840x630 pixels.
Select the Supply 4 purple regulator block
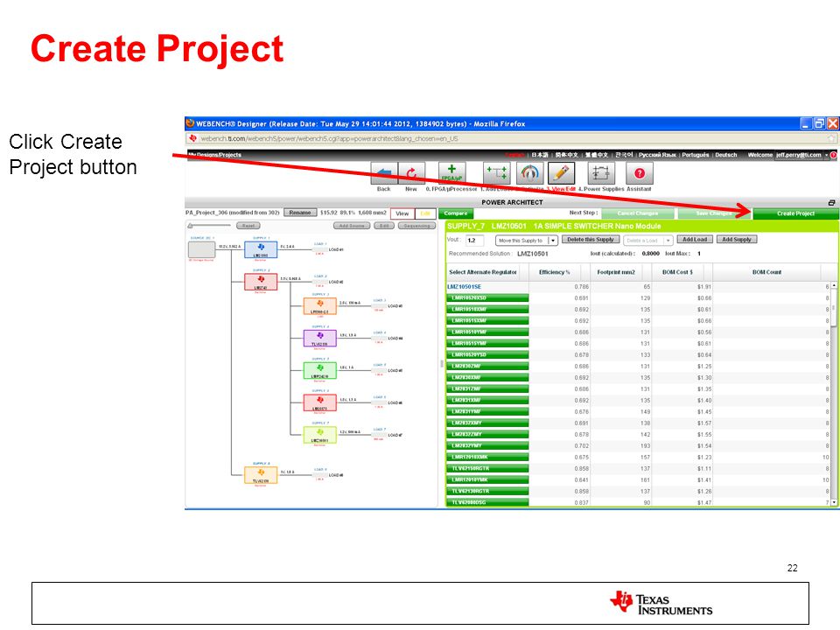[x=320, y=338]
